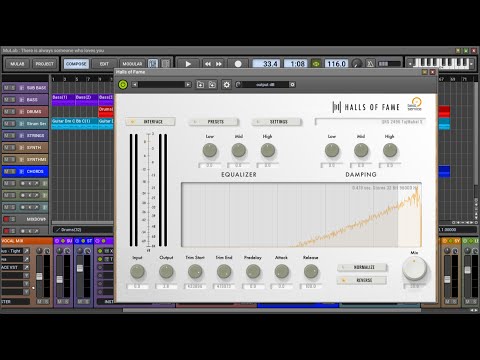Toggle the metronome icon in the transport bar
The image size is (480, 360).
(x=370, y=64)
